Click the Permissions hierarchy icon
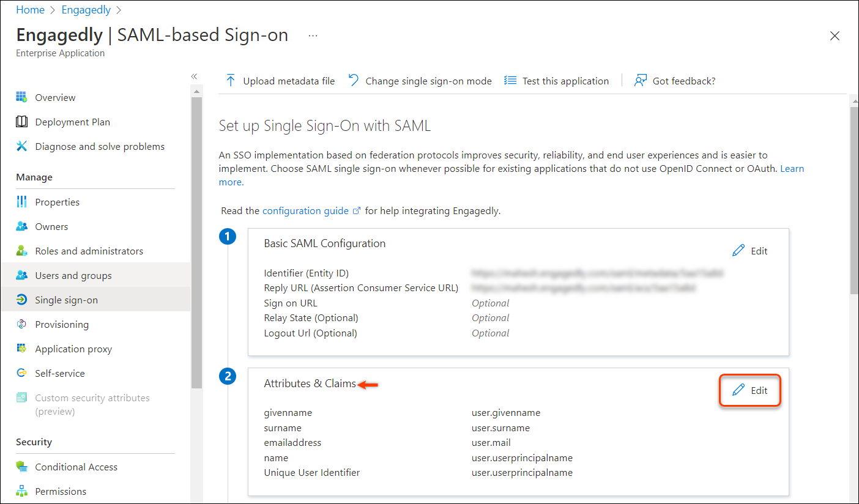This screenshot has height=504, width=859. [x=22, y=491]
